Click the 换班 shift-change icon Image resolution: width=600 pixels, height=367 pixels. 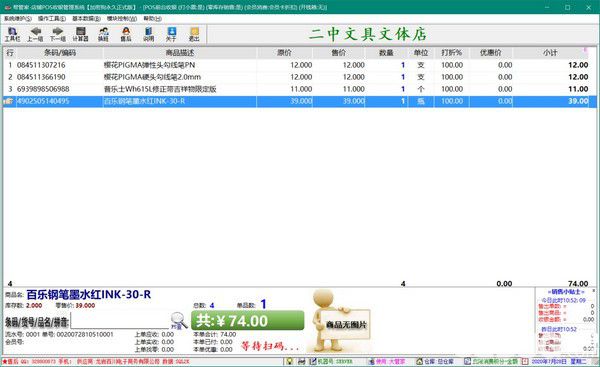coord(103,34)
